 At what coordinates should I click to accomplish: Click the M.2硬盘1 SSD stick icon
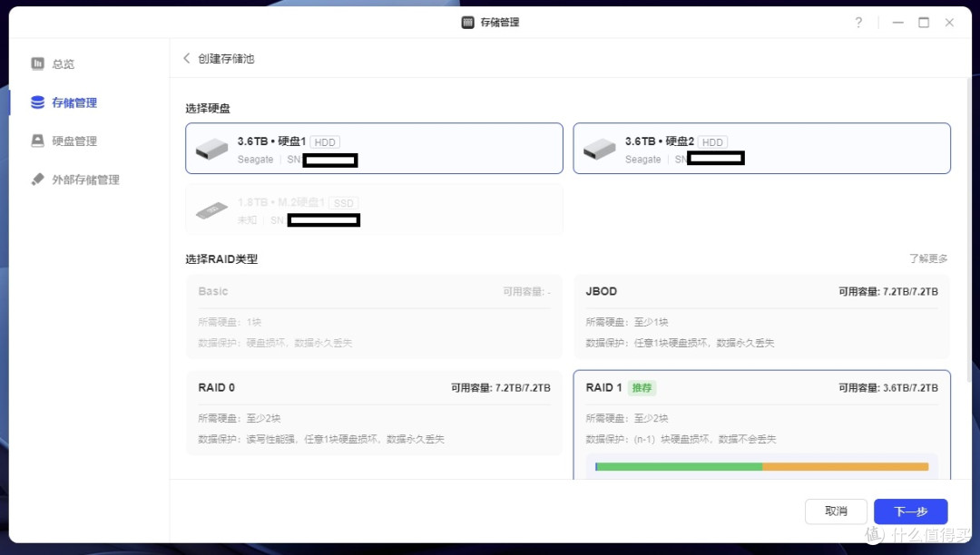[x=211, y=210]
